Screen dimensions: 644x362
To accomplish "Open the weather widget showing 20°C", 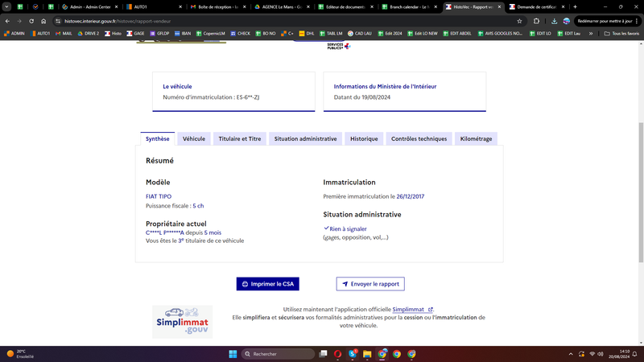I will tap(19, 354).
